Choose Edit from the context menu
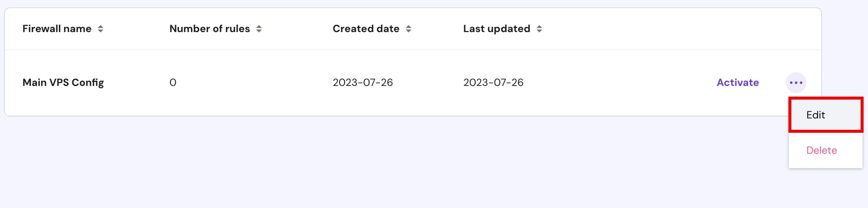Screen dimensions: 868x208 [x=816, y=115]
